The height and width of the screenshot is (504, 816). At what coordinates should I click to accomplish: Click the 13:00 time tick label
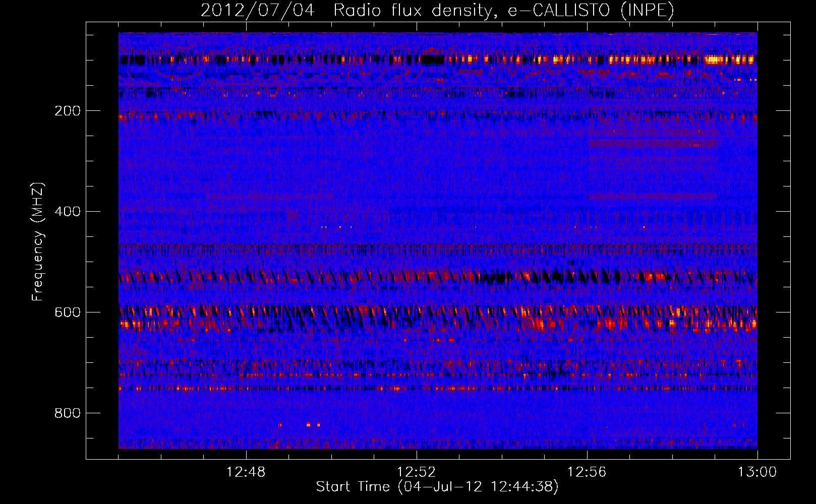[757, 472]
